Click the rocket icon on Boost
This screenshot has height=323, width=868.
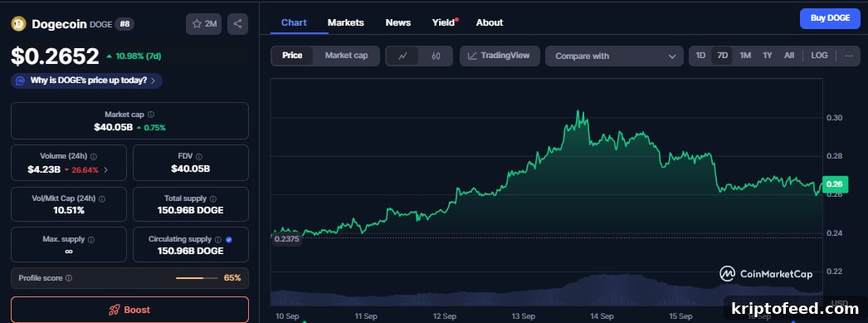(x=114, y=310)
